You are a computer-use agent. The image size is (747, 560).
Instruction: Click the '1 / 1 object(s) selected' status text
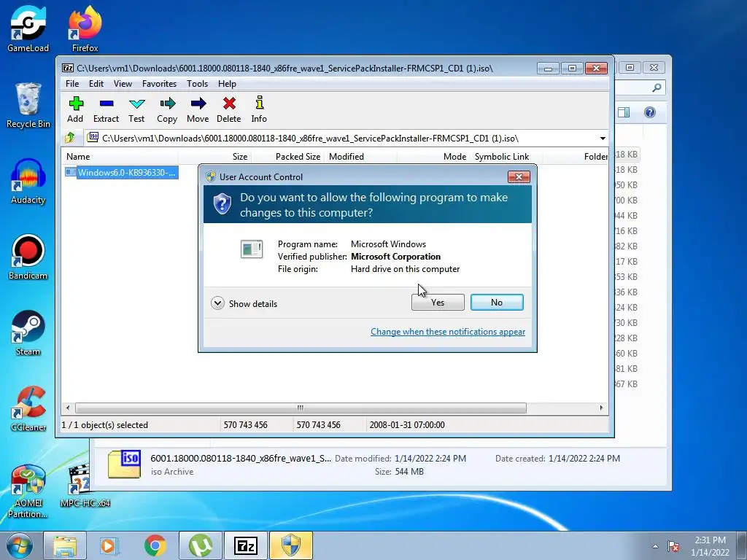(x=105, y=425)
